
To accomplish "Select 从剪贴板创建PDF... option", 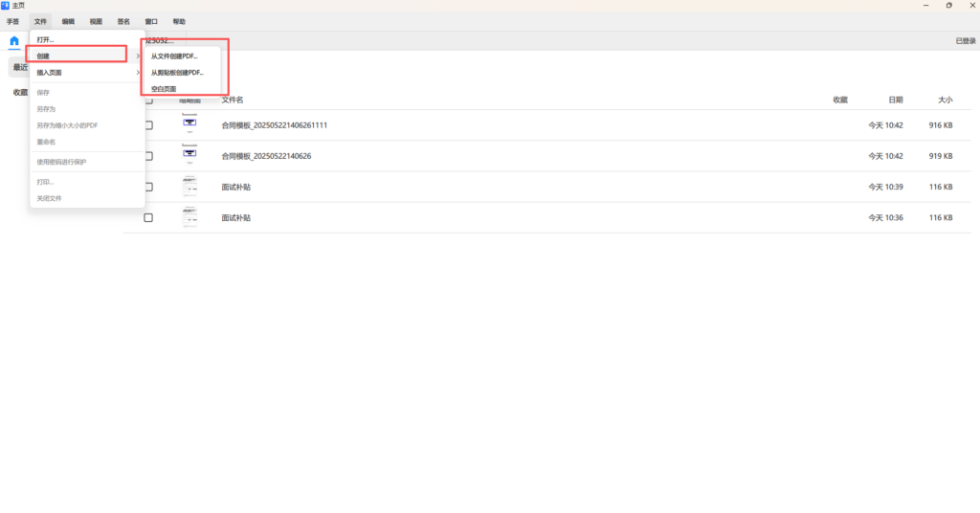I will (x=177, y=73).
